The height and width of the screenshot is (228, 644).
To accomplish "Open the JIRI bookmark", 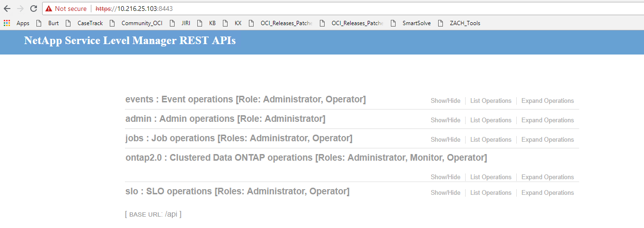I will 181,23.
